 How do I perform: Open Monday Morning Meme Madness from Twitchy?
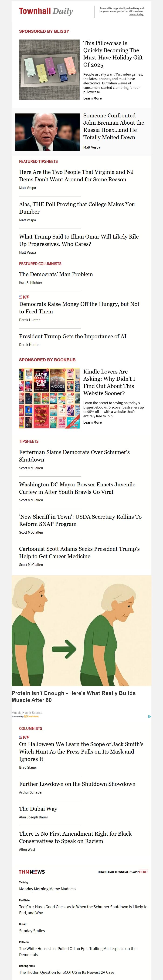click(47, 889)
